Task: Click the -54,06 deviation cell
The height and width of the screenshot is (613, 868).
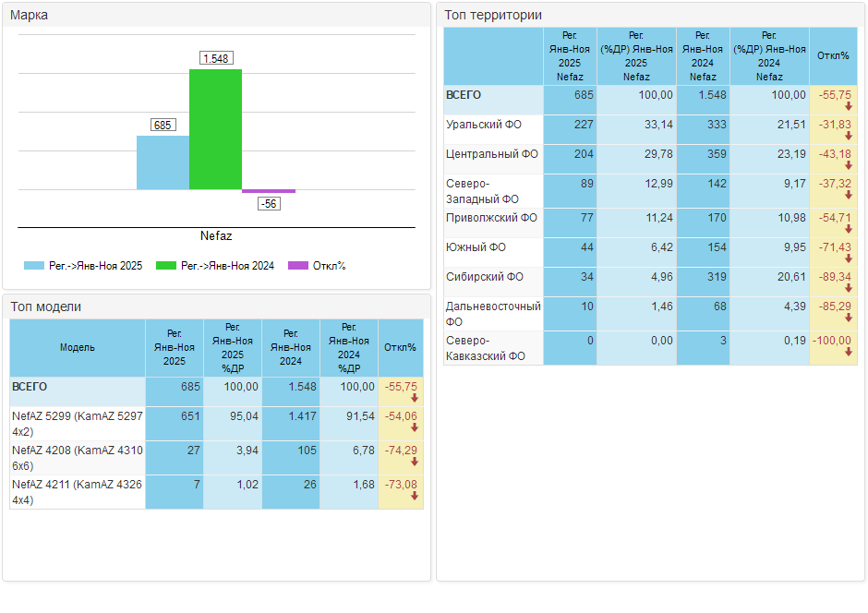Action: click(x=401, y=424)
